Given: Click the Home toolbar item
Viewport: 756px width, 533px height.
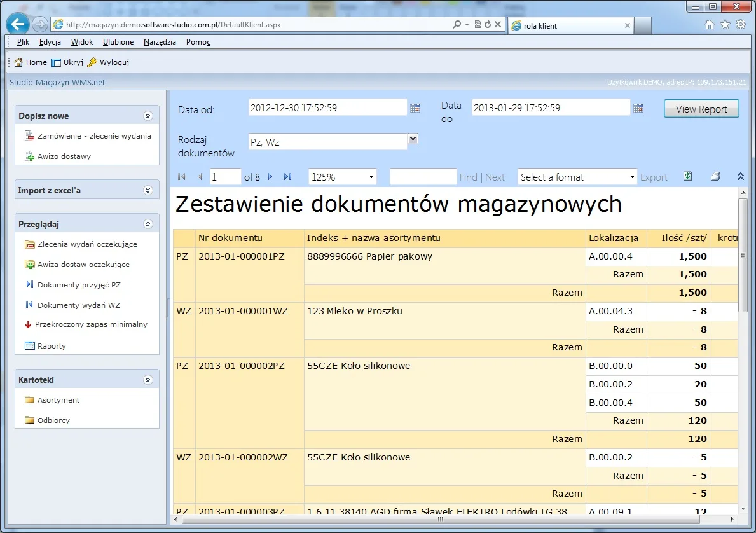Looking at the screenshot, I should click(x=31, y=62).
